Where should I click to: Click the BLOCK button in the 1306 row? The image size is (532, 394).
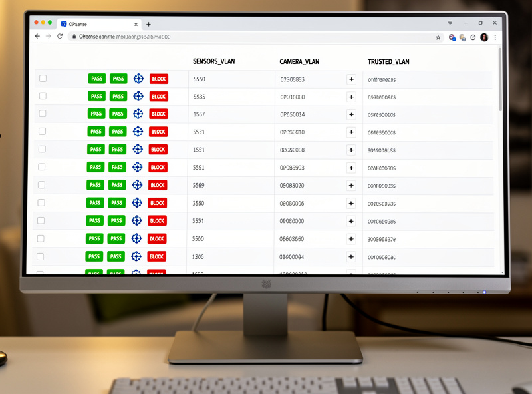156,256
